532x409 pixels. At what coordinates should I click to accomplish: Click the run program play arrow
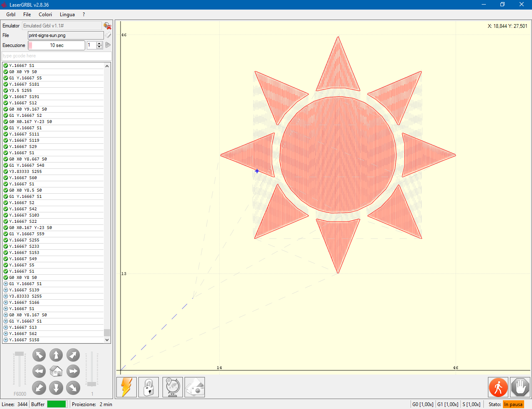108,45
